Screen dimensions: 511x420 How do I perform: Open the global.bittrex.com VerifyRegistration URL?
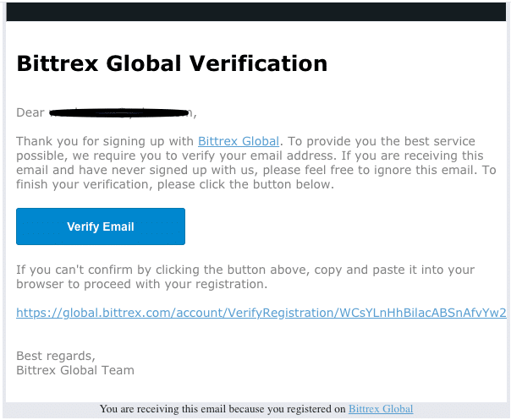tap(261, 313)
